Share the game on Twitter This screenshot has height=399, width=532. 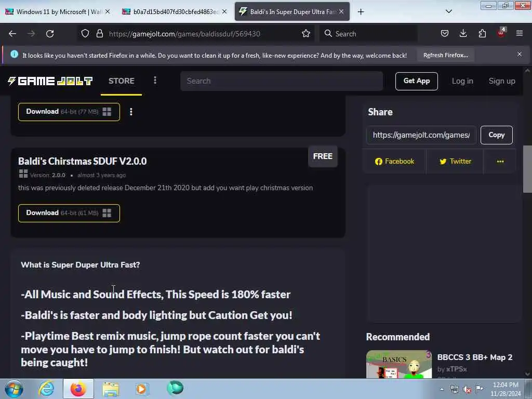455,162
